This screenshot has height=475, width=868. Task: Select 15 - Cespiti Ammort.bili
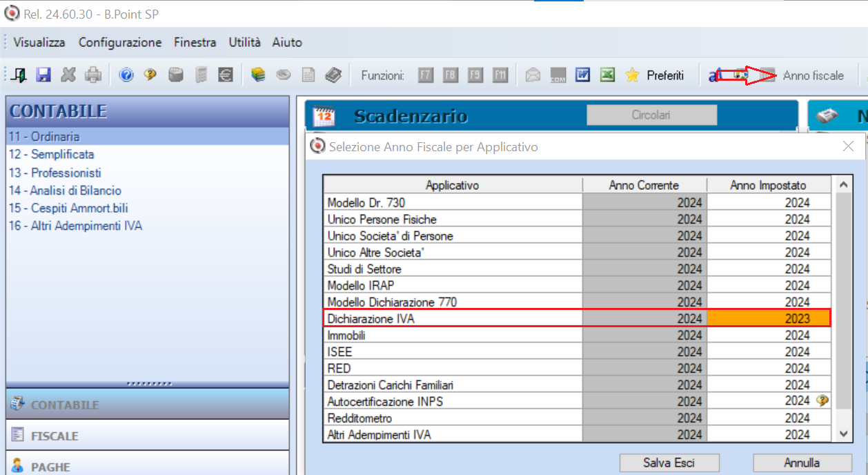[x=147, y=208]
